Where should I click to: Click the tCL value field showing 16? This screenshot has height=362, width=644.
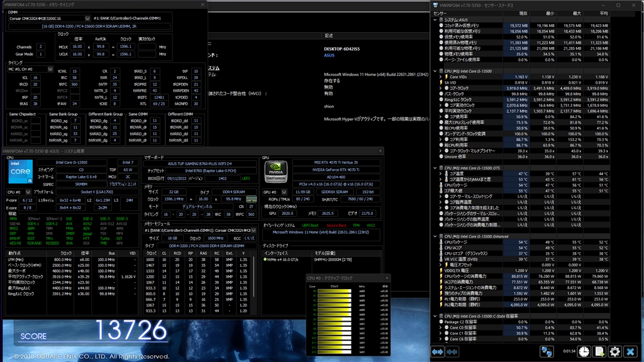pos(35,77)
